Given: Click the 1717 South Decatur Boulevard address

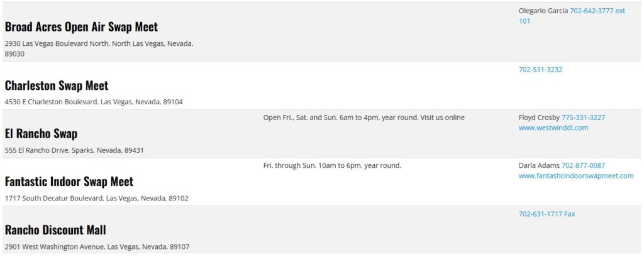Looking at the screenshot, I should (96, 198).
